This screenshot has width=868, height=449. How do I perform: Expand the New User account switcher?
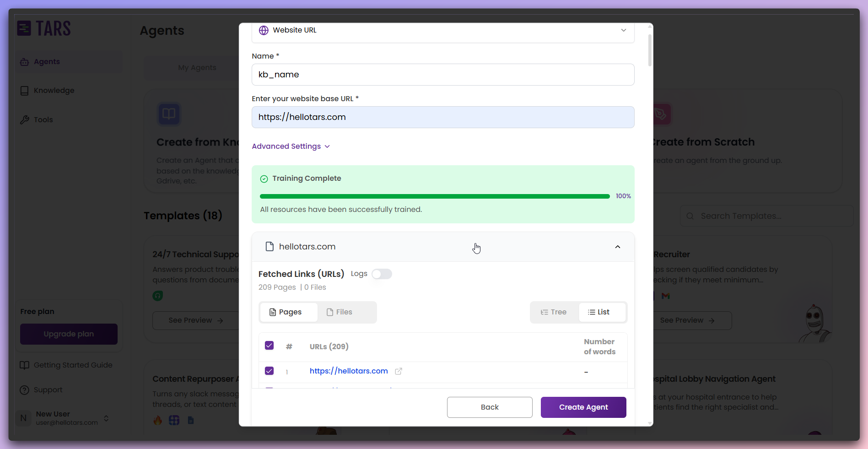106,418
